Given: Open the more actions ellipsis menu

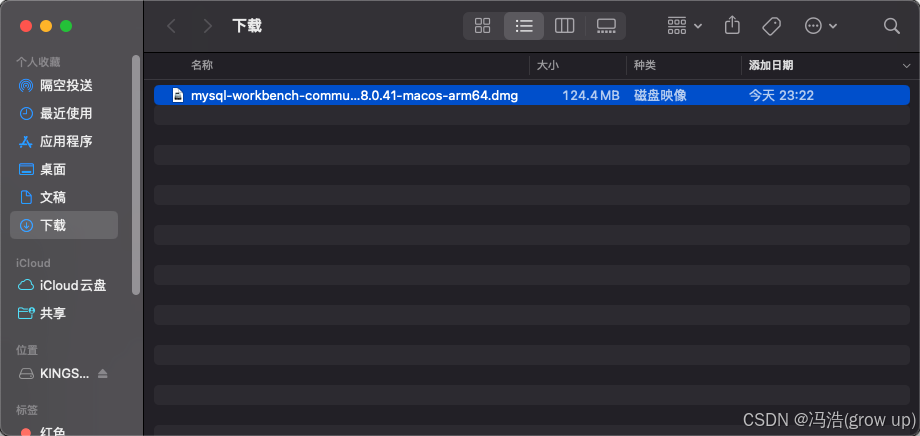Looking at the screenshot, I should coord(820,26).
